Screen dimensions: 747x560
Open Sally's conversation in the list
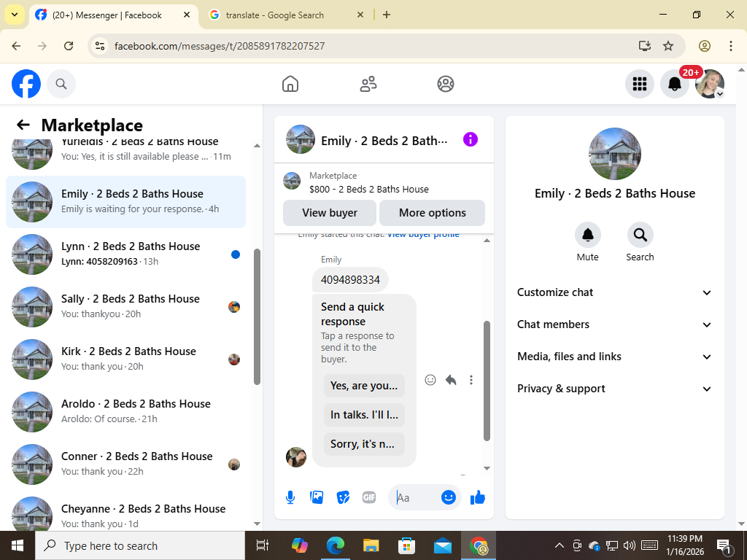pos(125,307)
